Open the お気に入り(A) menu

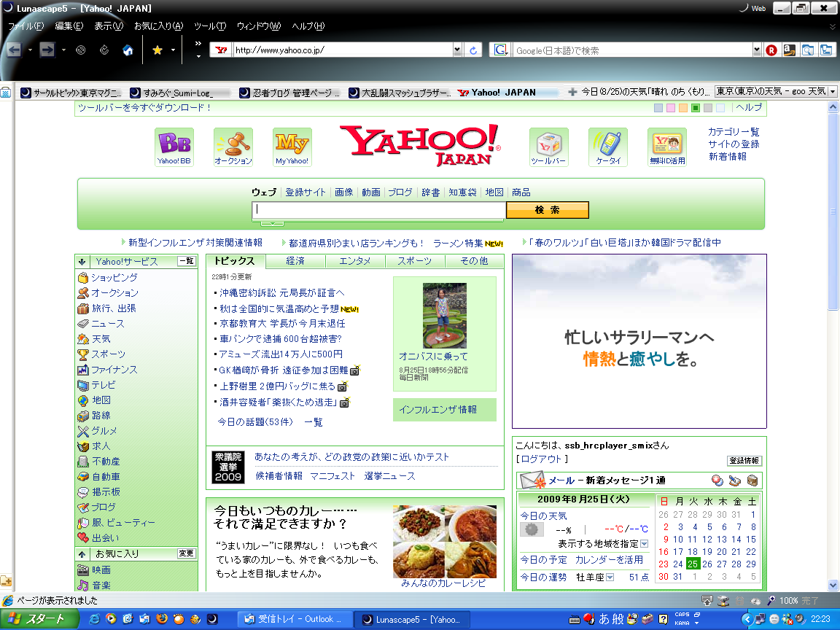pos(158,26)
